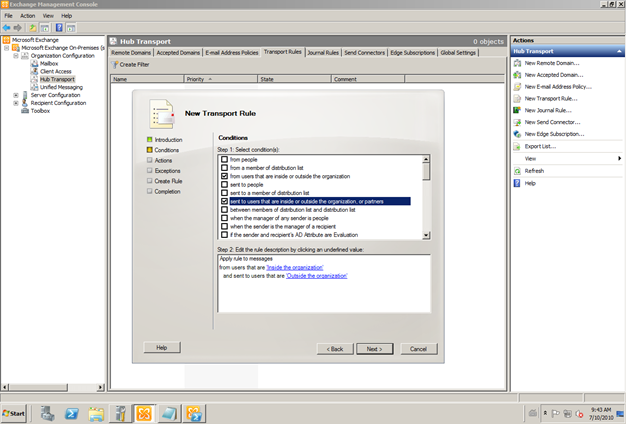This screenshot has width=626, height=424.
Task: Switch to the Remote Domains tab
Action: click(x=131, y=53)
